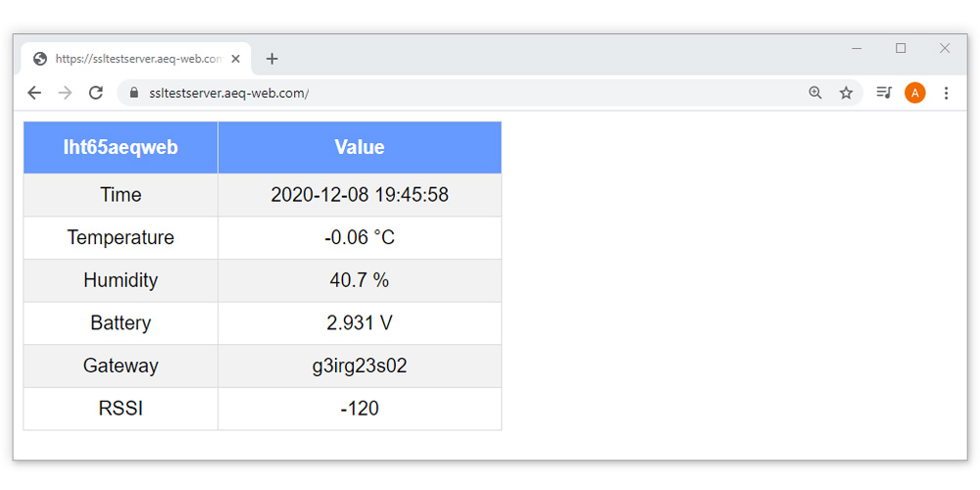Viewport: 980px width, 490px height.
Task: Click the forward navigation arrow
Action: (x=65, y=93)
